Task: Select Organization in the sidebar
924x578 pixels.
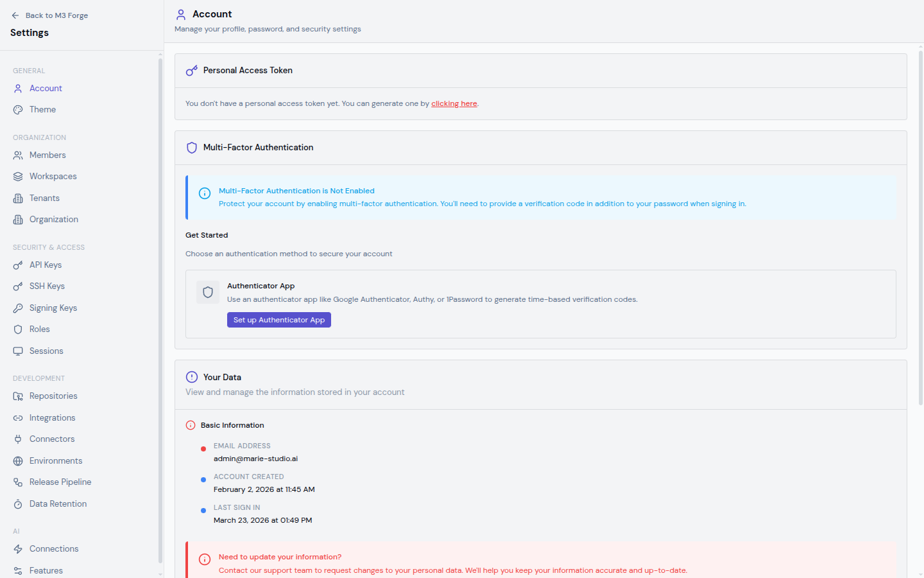Action: coord(54,220)
